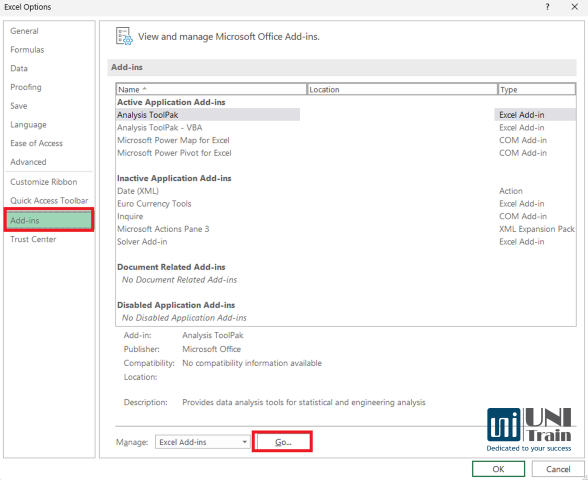Select the Add-ins category
Screen dimensions: 588x480
pos(49,220)
